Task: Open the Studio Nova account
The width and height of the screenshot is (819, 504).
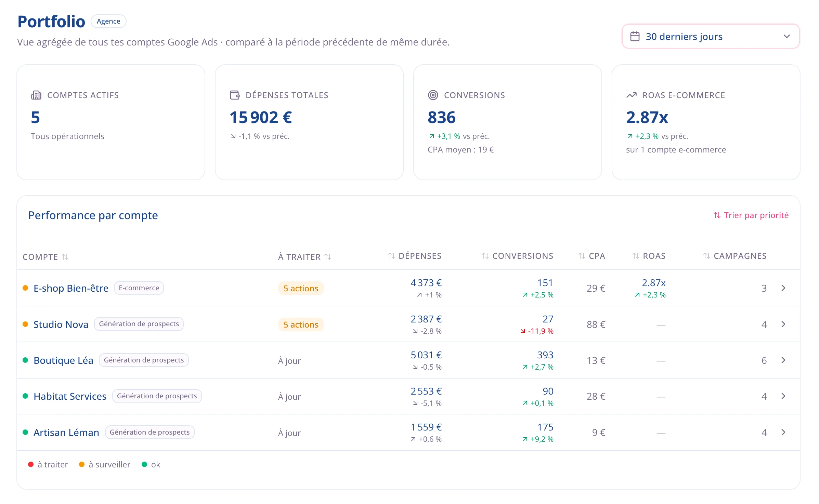Action: click(61, 324)
